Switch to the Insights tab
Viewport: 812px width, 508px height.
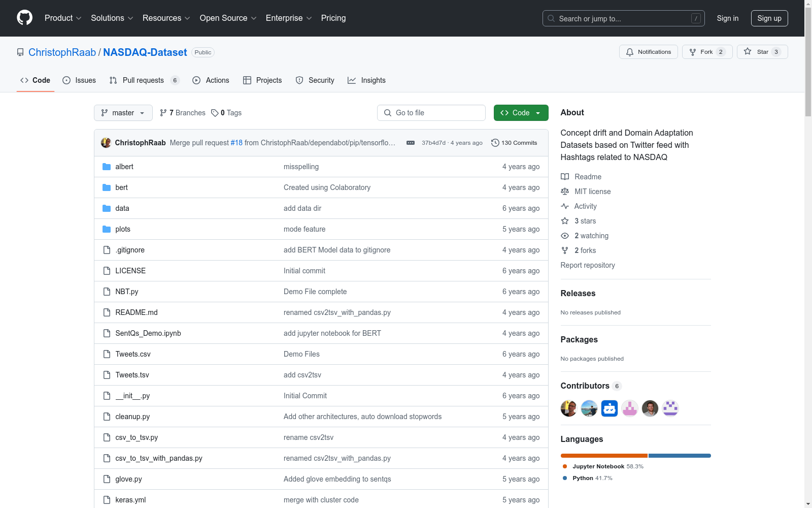[x=366, y=80]
